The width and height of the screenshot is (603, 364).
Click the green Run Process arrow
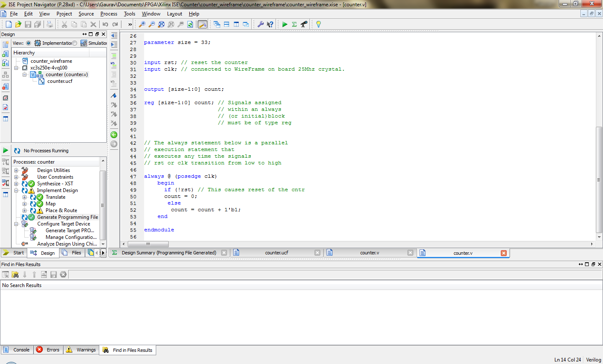click(285, 24)
